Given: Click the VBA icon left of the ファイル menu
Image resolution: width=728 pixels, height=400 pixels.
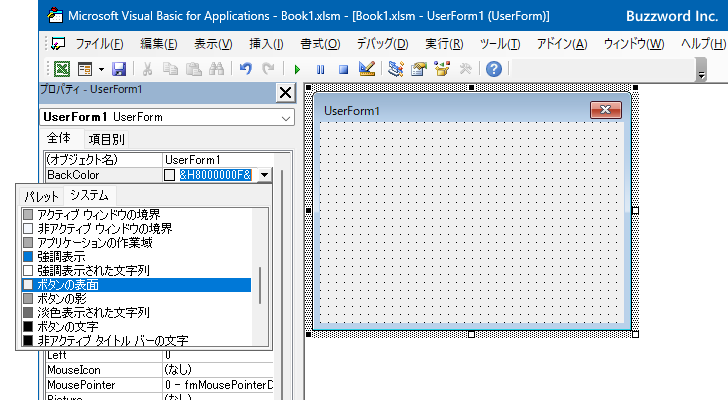Looking at the screenshot, I should (x=58, y=44).
